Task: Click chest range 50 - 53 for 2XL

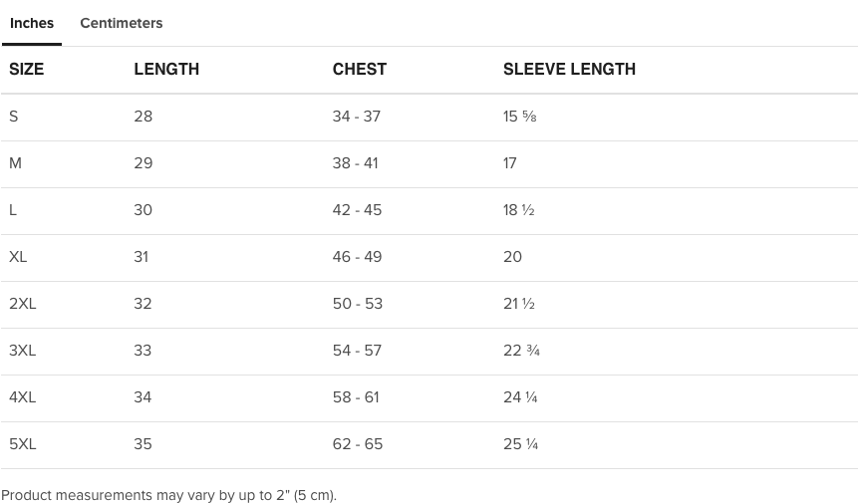Action: tap(358, 304)
